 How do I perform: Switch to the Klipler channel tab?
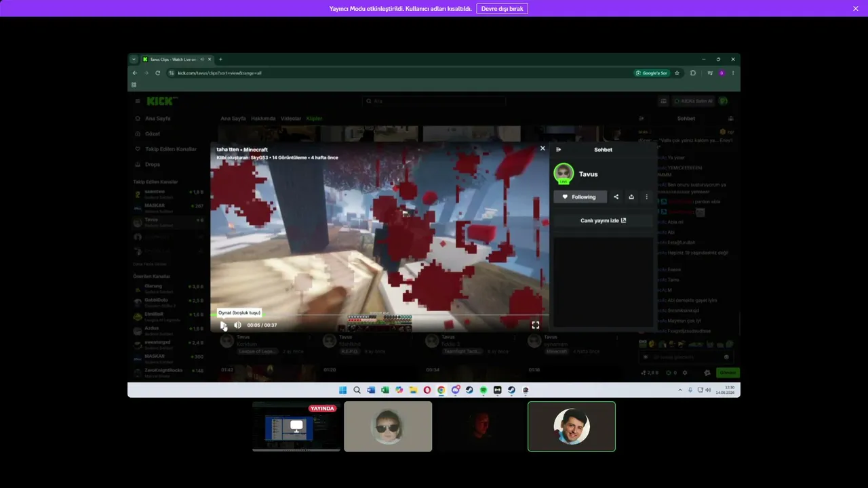pyautogui.click(x=314, y=119)
